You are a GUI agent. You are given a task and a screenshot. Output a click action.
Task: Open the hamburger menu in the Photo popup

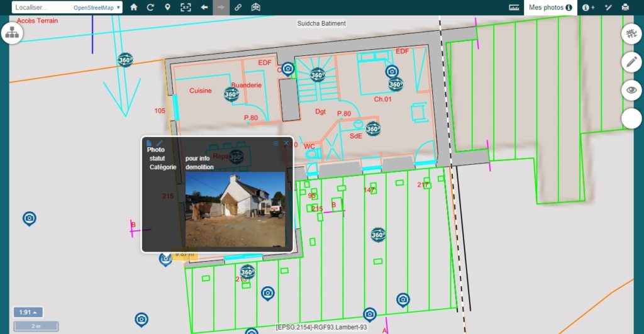tap(275, 143)
